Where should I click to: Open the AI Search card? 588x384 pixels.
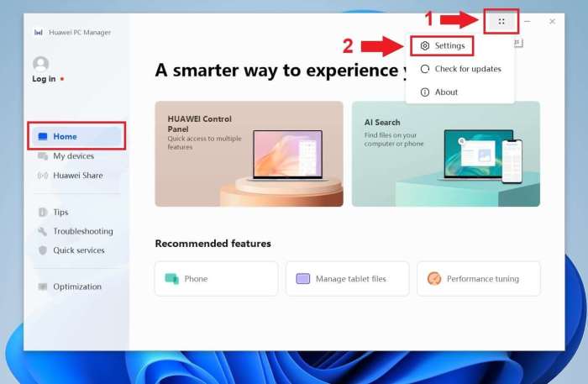point(445,154)
